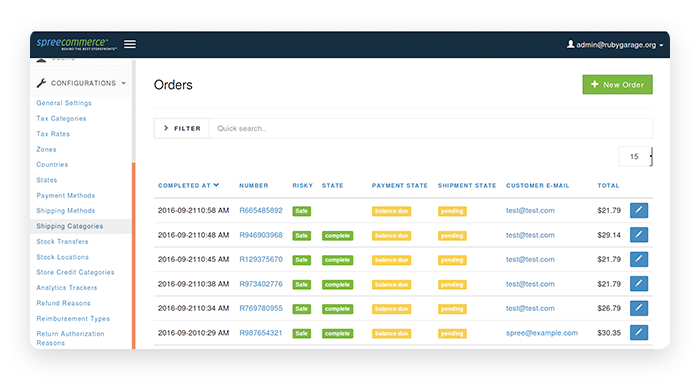This screenshot has width=700, height=379.
Task: Open Analytics Trackers
Action: tap(67, 288)
